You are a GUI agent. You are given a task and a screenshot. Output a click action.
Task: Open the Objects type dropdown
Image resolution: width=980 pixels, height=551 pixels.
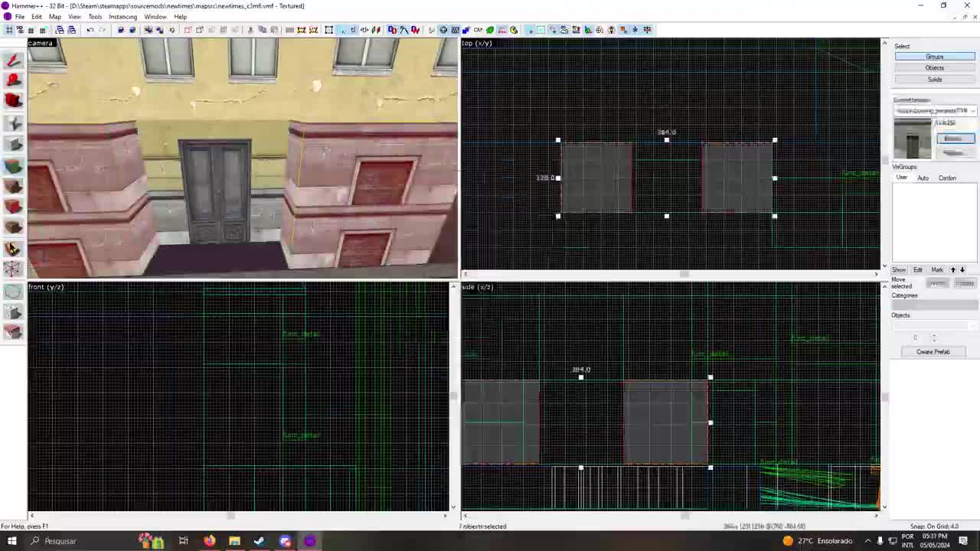click(934, 325)
